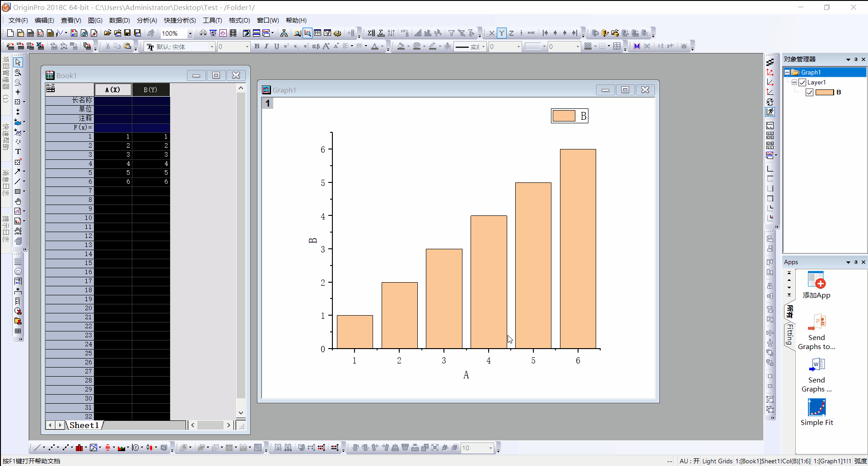
Task: Click the legend B in Graph1
Action: pos(569,116)
